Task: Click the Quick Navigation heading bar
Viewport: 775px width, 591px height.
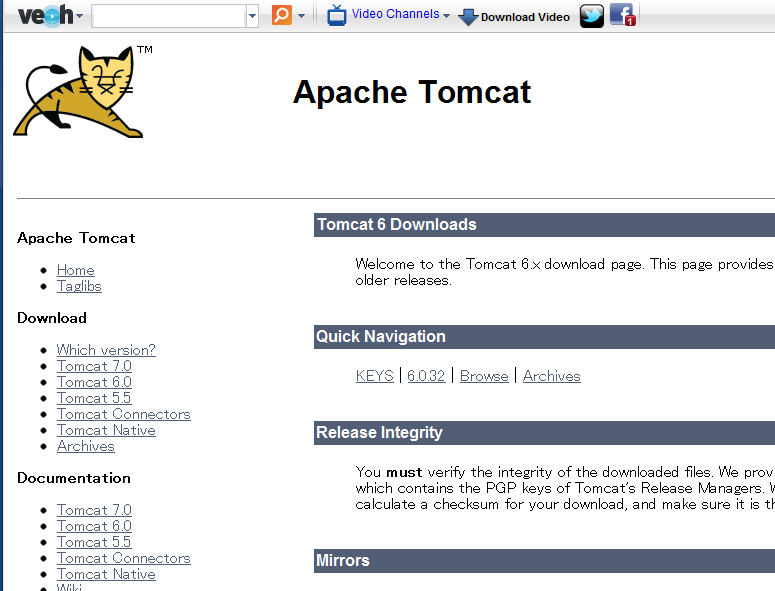Action: (544, 337)
